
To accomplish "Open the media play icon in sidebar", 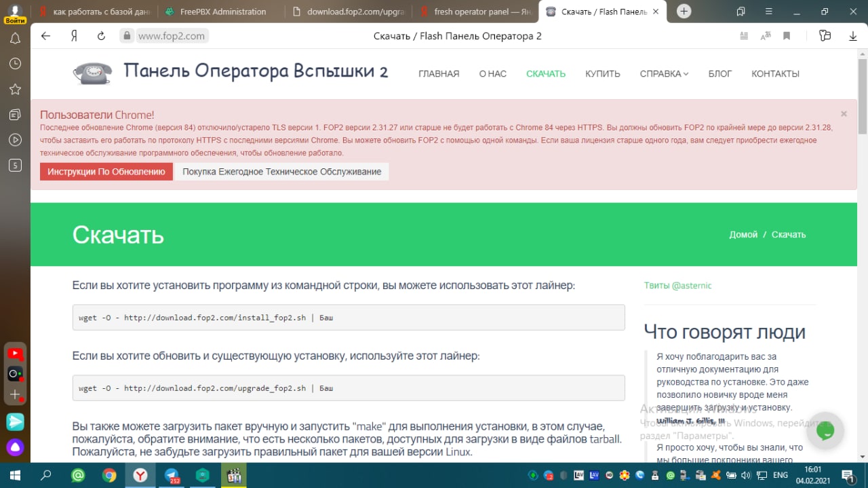I will click(x=15, y=140).
